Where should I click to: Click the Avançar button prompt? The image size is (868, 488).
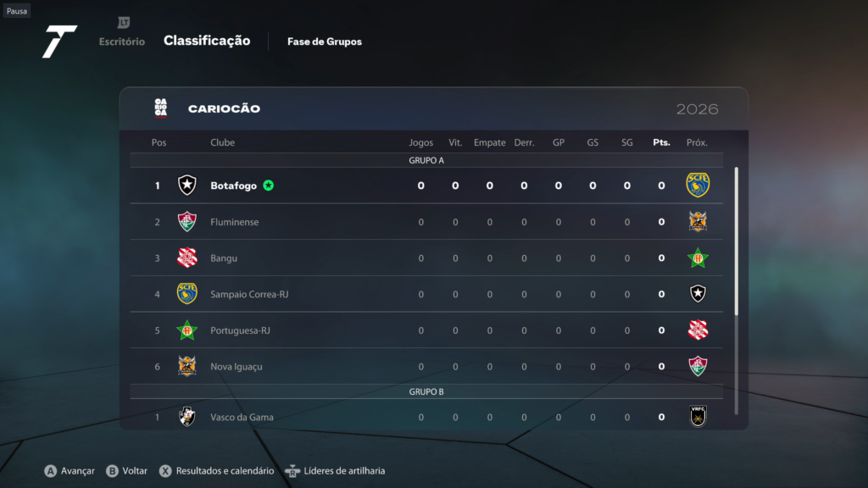(70, 471)
